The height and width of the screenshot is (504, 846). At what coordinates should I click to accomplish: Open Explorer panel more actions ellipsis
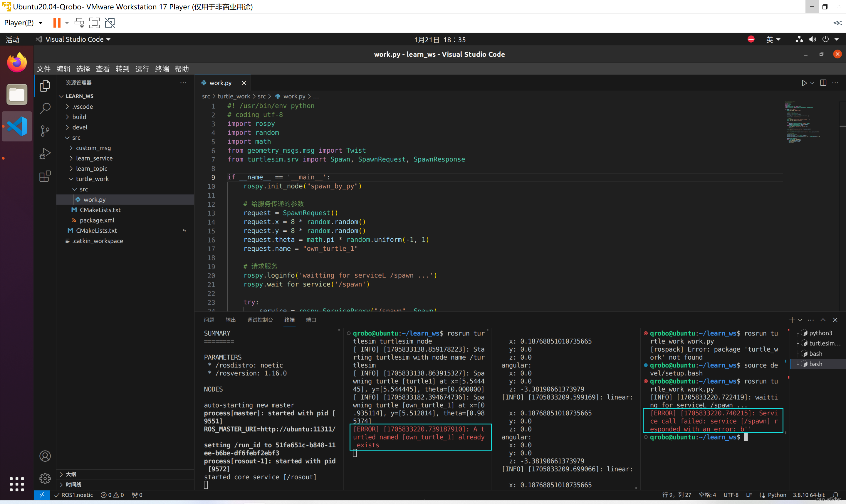click(x=183, y=83)
